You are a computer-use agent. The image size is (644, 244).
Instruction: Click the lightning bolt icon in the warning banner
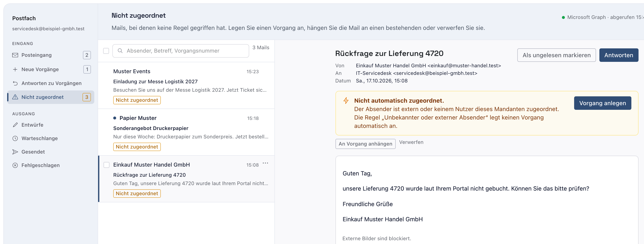tap(346, 100)
